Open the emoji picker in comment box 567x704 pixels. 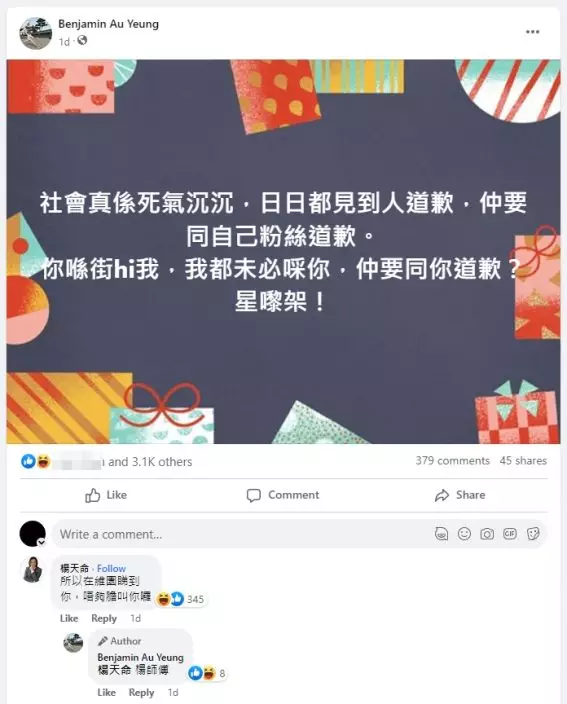tap(464, 533)
